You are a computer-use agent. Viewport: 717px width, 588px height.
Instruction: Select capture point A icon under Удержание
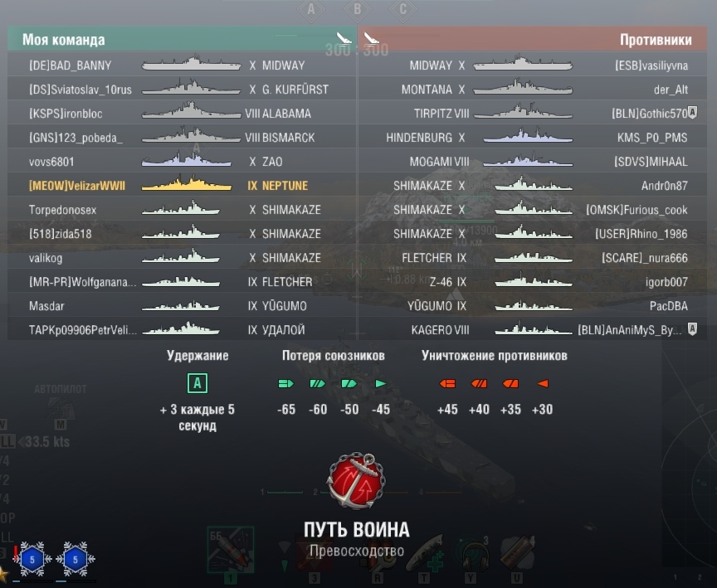197,383
